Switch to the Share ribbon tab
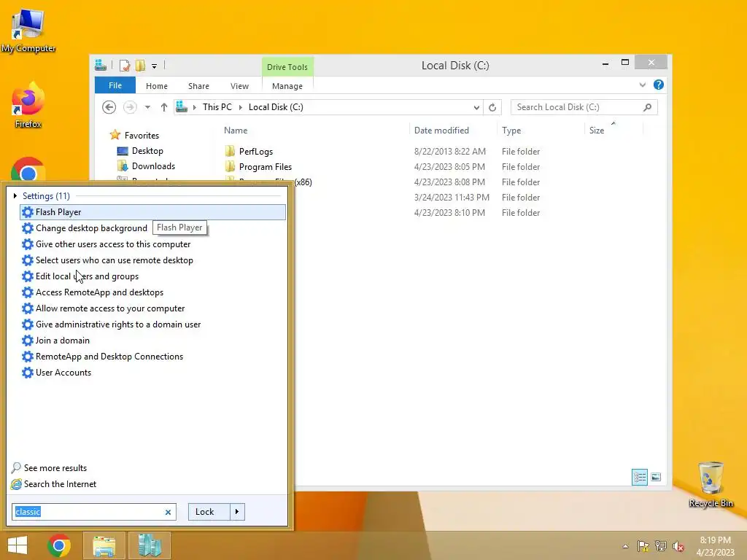747x560 pixels. 198,86
